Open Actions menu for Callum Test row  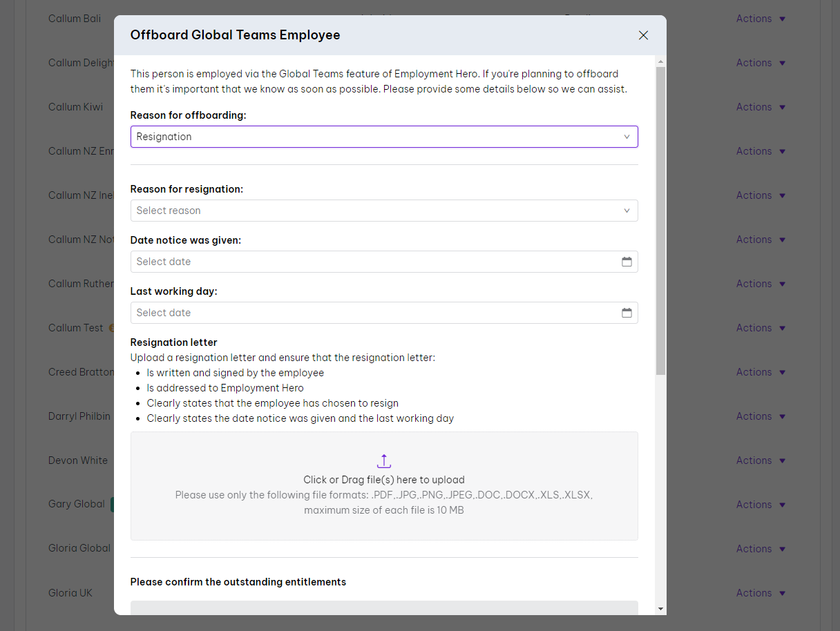click(x=761, y=328)
